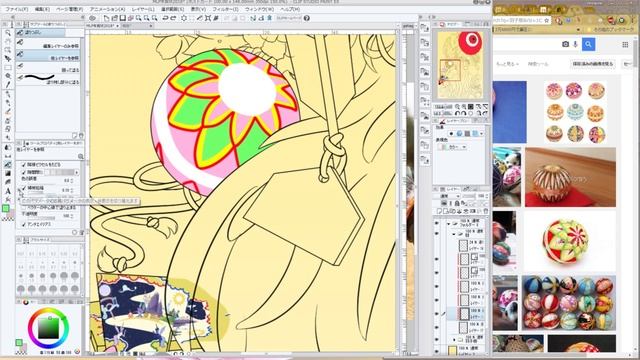
Task: Adjust the 不透明度 opacity slider
Action: pyautogui.click(x=41, y=218)
